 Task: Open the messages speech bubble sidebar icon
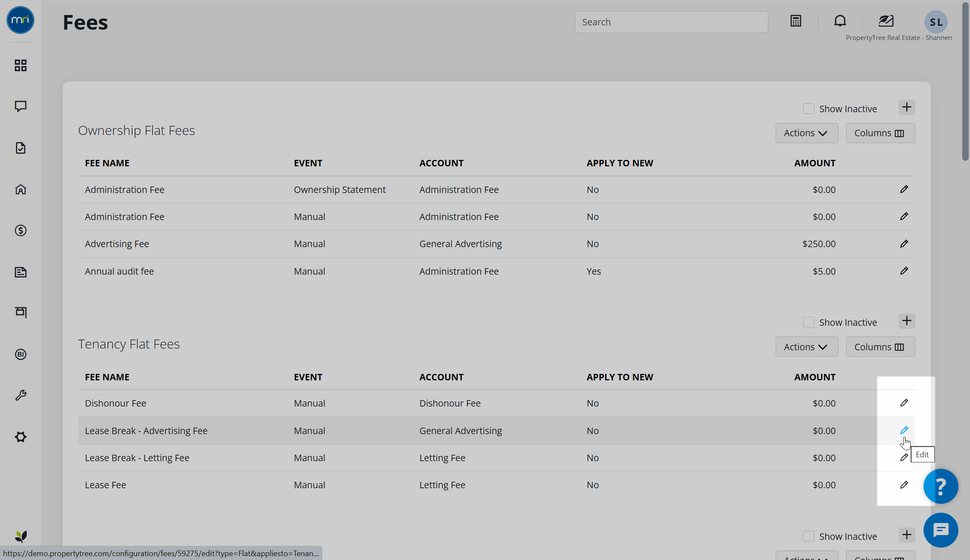coord(20,107)
